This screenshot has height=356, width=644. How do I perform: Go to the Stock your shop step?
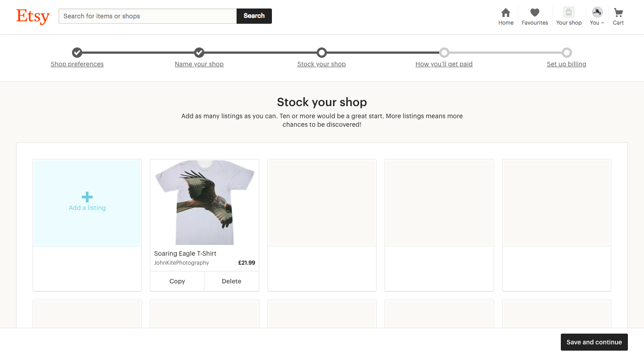point(322,64)
